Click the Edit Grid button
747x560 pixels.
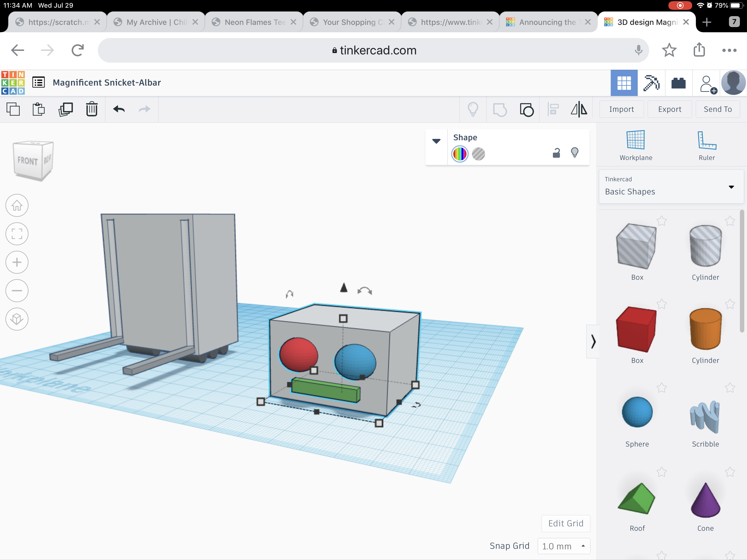566,523
